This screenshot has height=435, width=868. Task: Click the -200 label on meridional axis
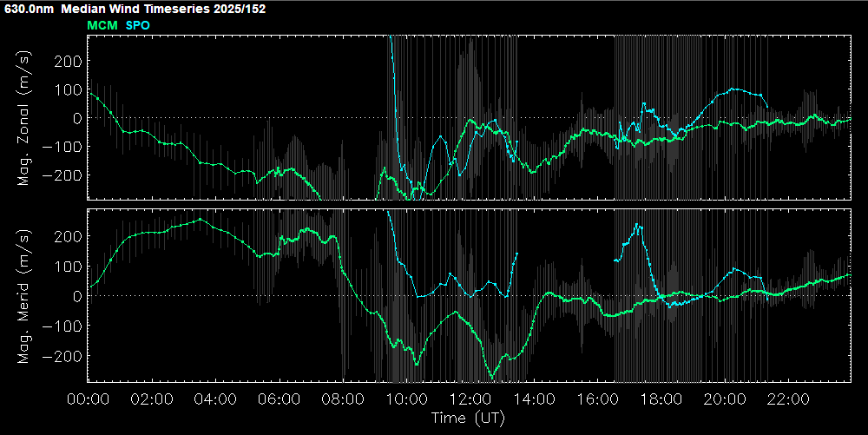62,356
